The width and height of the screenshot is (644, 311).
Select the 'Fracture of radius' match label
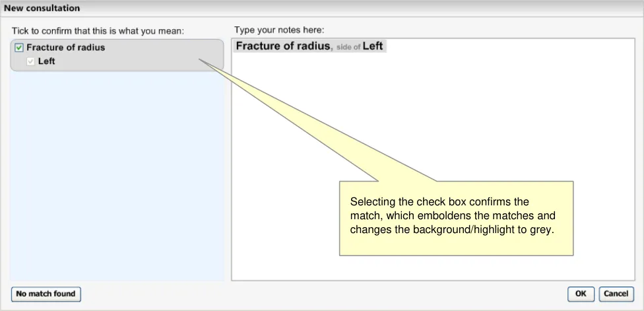[x=65, y=48]
